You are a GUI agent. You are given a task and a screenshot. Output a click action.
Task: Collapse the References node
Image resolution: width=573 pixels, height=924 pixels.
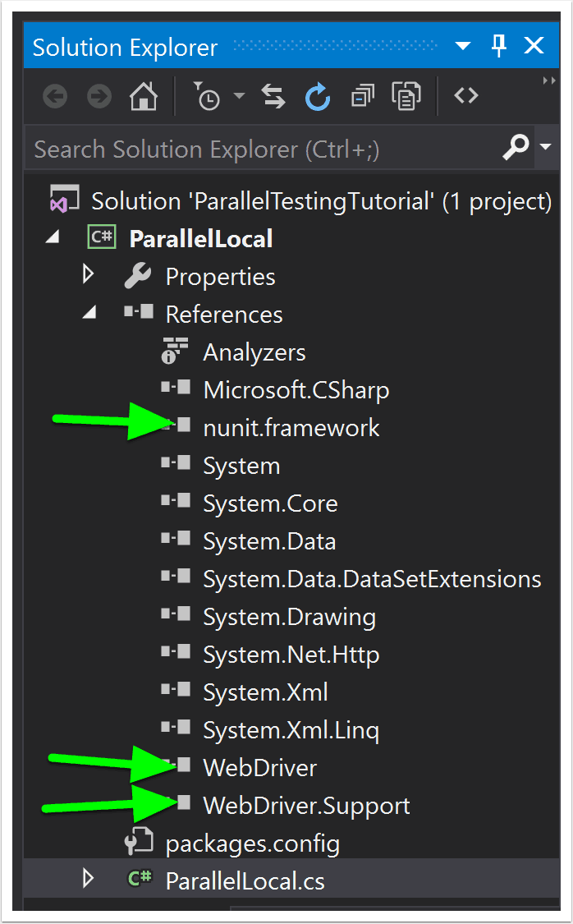point(89,312)
